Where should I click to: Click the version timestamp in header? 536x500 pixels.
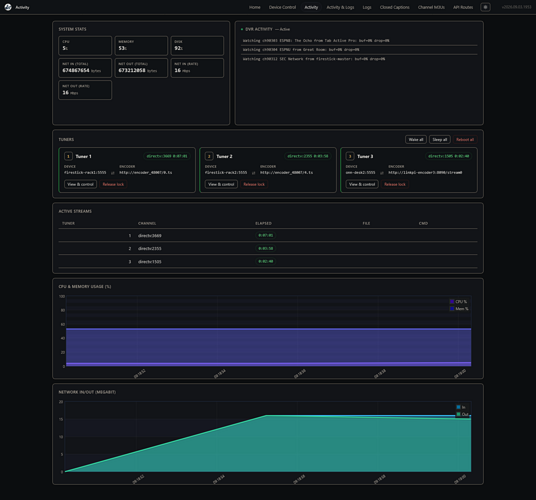click(517, 7)
